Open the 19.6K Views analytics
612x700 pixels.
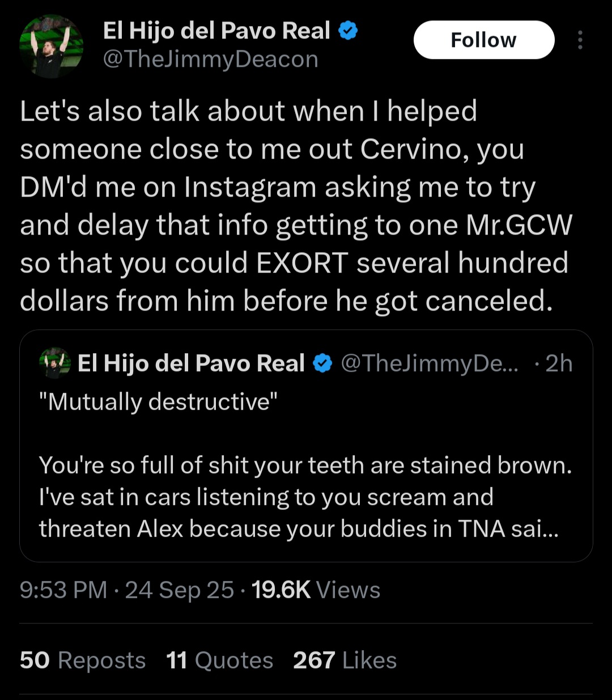click(x=316, y=590)
